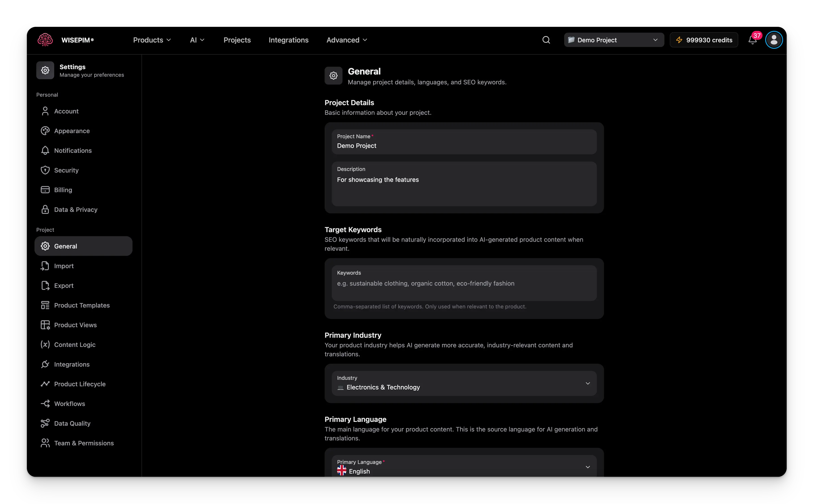Open the Billing card icon
This screenshot has height=504, width=814.
pyautogui.click(x=45, y=190)
